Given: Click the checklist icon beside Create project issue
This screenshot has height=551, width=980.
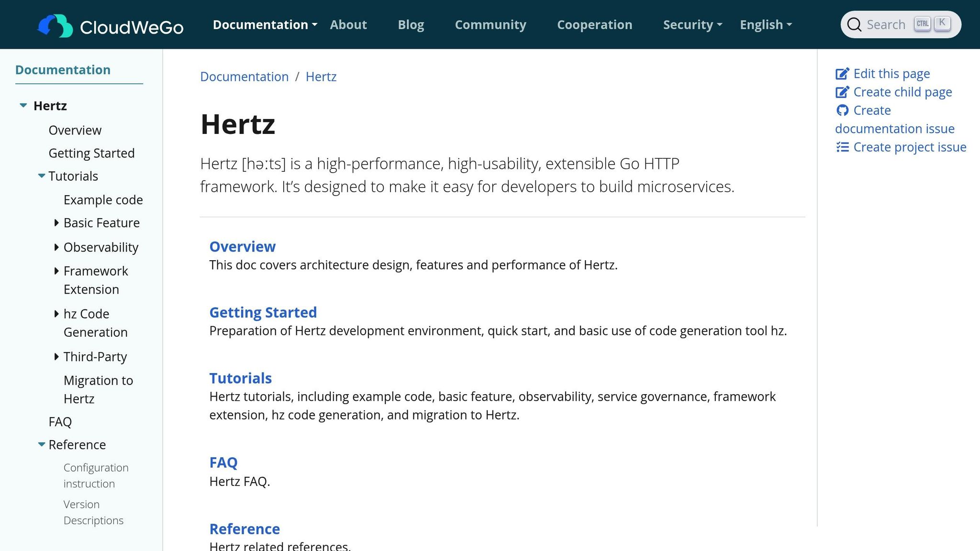Looking at the screenshot, I should click(x=842, y=147).
